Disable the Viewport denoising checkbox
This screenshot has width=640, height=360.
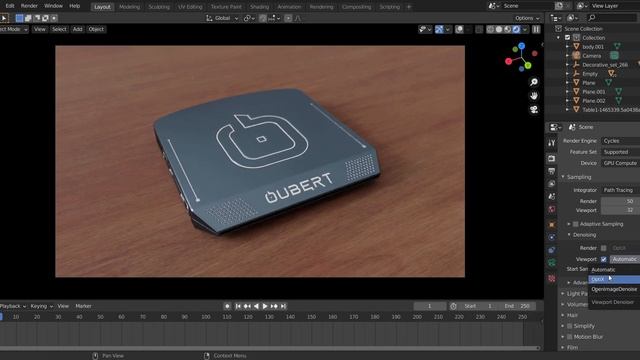pyautogui.click(x=603, y=259)
